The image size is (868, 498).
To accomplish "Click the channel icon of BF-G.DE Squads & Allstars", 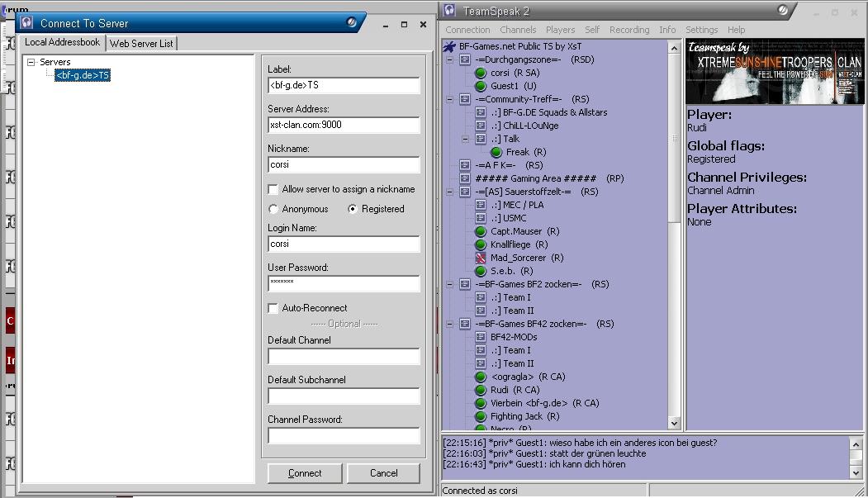I will point(481,112).
